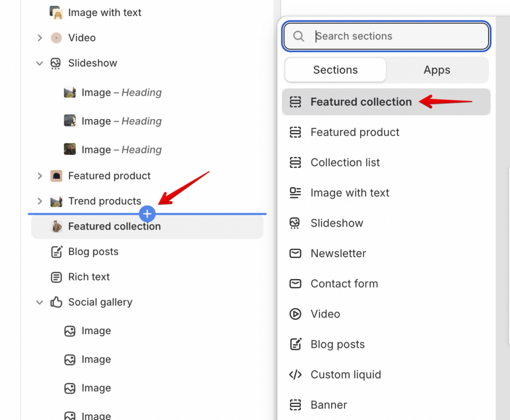Click the blue plus add-section button
The height and width of the screenshot is (420, 510).
(x=147, y=214)
